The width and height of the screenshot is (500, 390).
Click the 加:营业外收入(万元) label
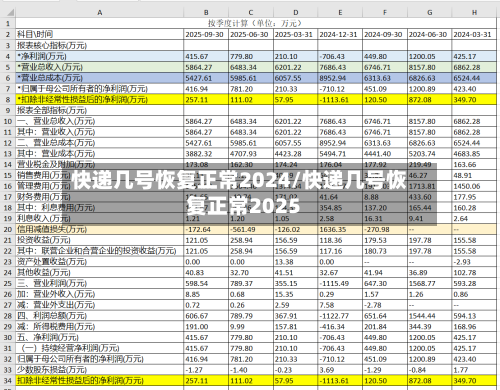[x=56, y=294]
